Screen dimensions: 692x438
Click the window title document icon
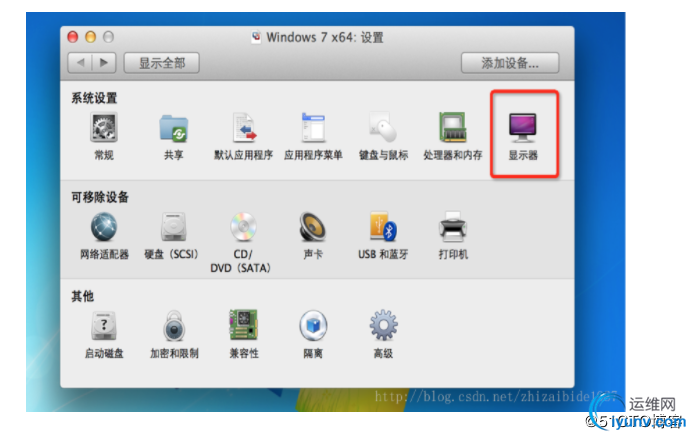[256, 38]
